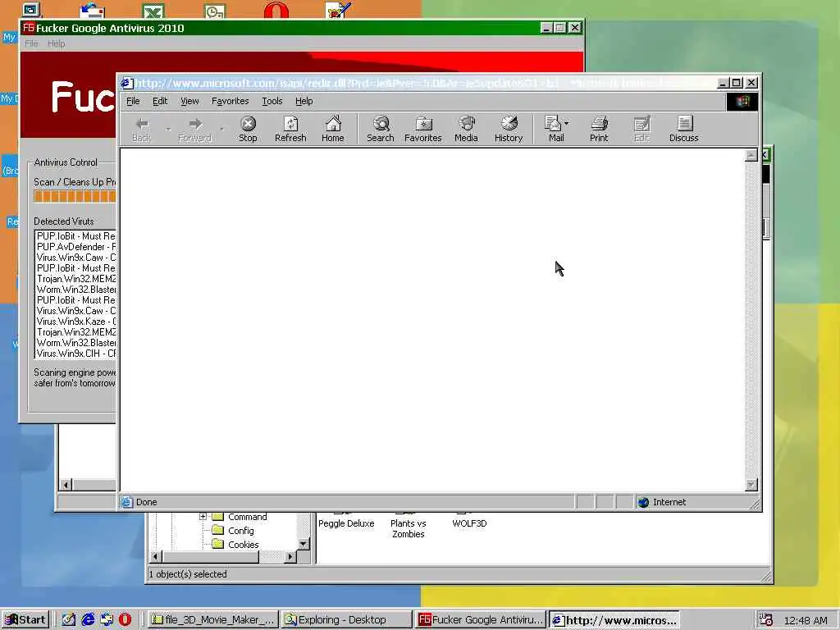Open the Tools menu
This screenshot has width=840, height=630.
[272, 101]
